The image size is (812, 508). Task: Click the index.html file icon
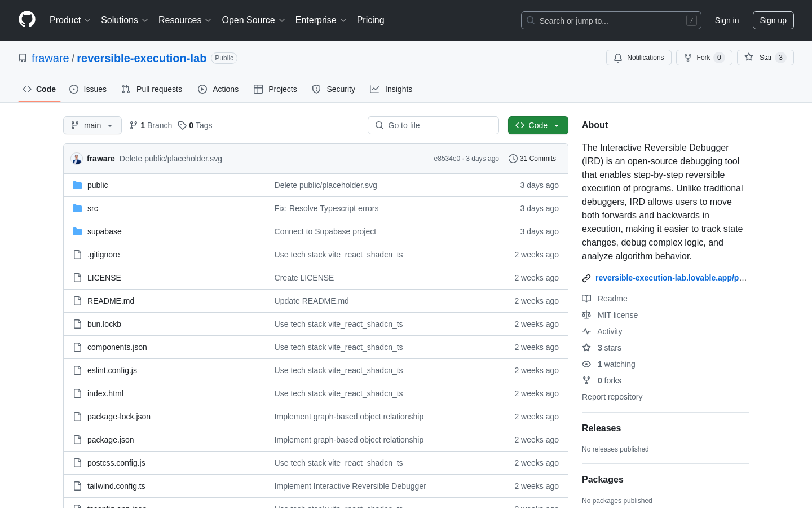(77, 393)
